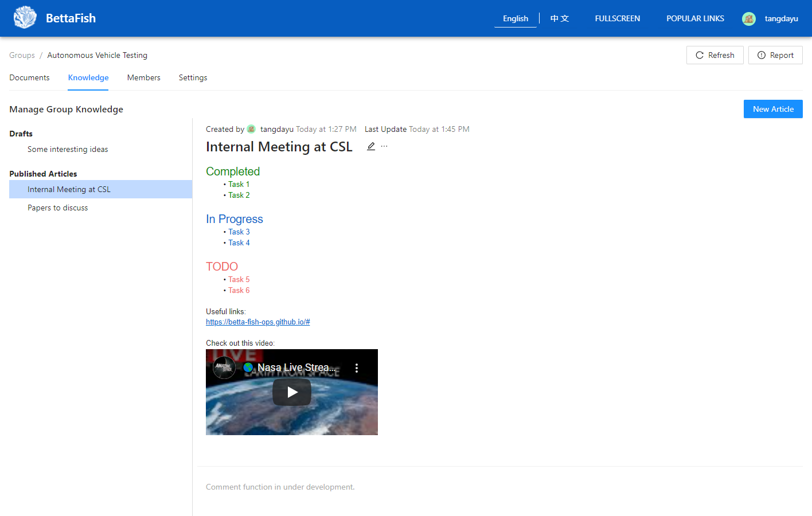Toggle FULLSCREEN mode
This screenshot has height=516, width=812.
point(617,18)
